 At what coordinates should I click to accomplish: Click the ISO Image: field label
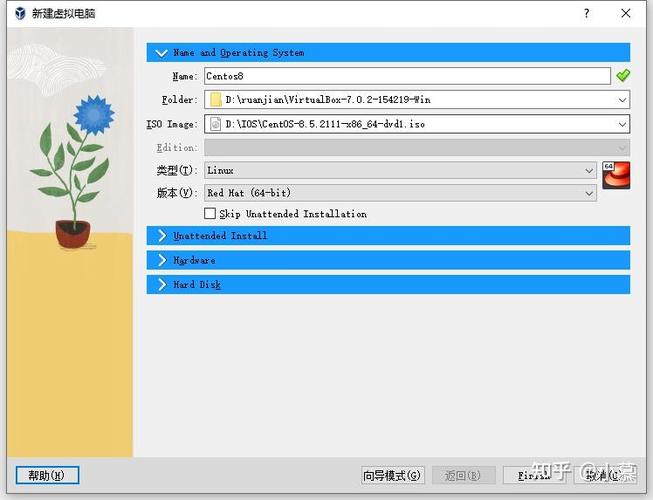click(172, 124)
